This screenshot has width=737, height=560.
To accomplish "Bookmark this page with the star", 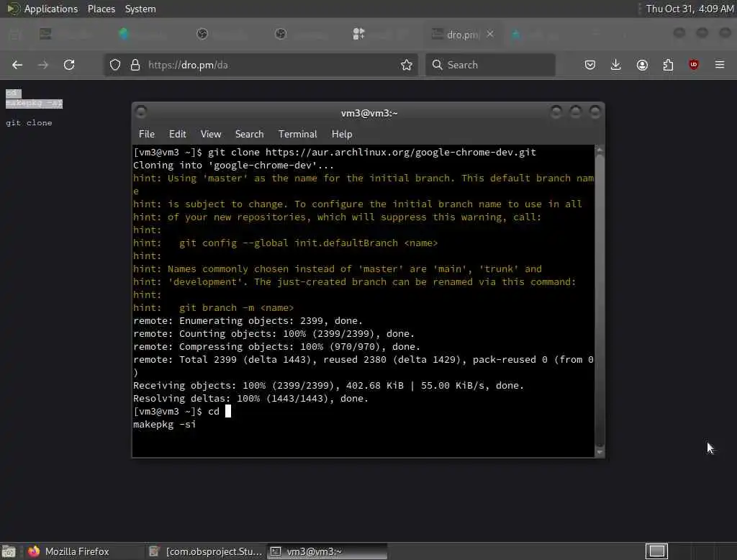I will click(x=407, y=65).
